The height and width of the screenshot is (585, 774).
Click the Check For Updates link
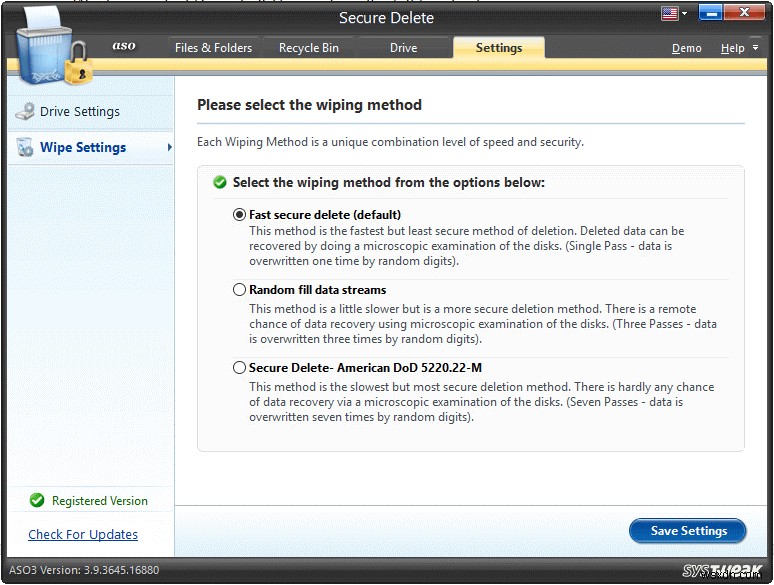pos(83,535)
